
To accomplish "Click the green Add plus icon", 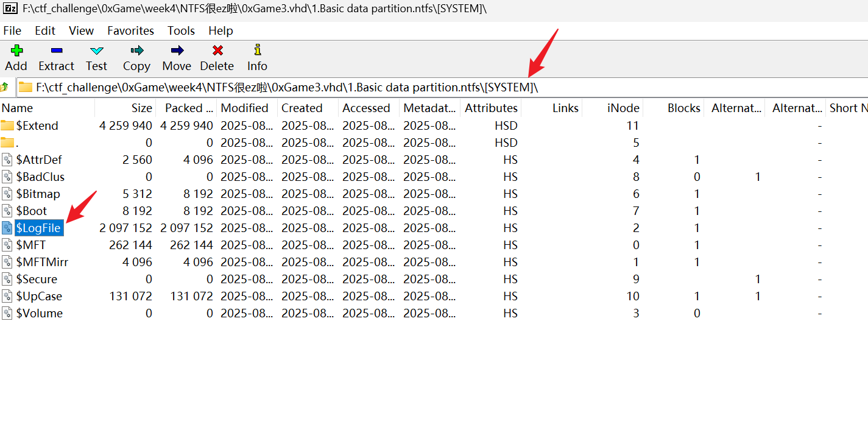I will click(x=16, y=51).
